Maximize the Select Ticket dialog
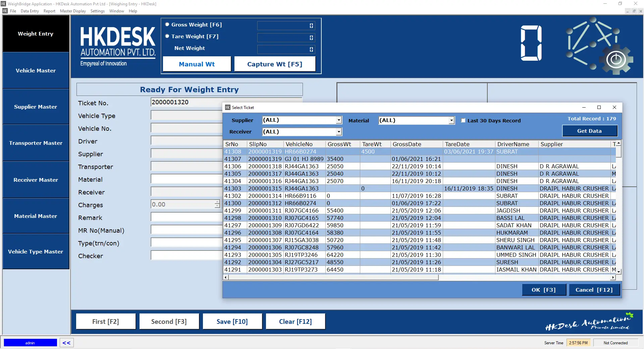Image resolution: width=644 pixels, height=349 pixels. click(599, 107)
